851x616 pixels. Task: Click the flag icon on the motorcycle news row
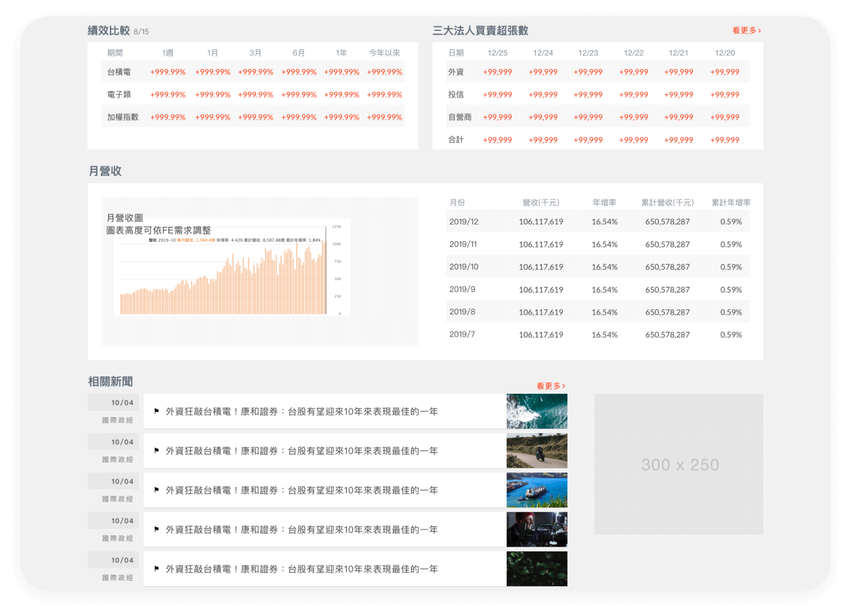point(157,451)
